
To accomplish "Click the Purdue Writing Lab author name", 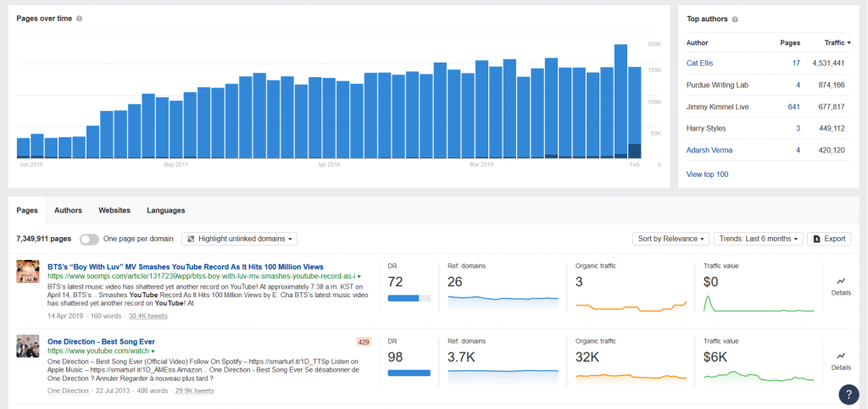I will pyautogui.click(x=717, y=86).
